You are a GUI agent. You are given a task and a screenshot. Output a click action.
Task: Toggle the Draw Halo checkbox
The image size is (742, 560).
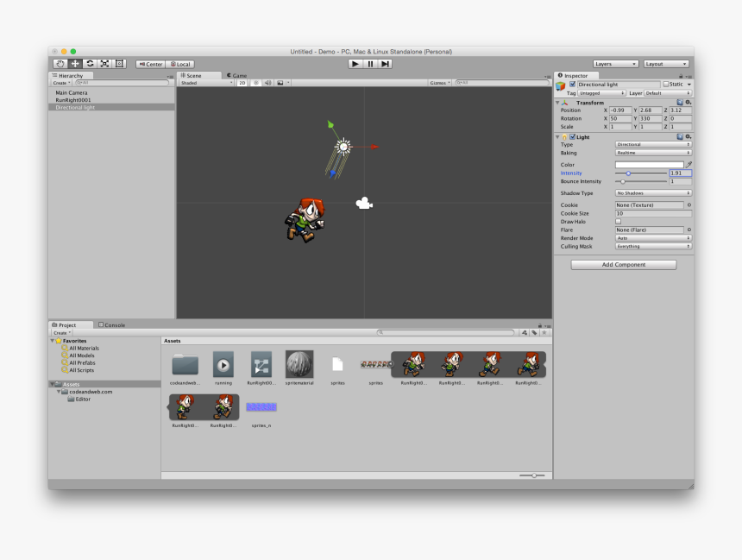point(618,221)
